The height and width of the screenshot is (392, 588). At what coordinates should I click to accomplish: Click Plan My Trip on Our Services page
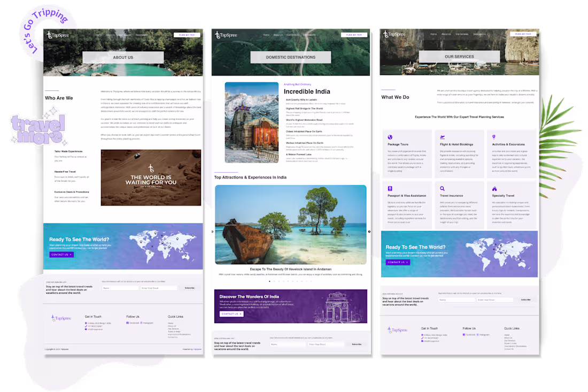(x=523, y=34)
